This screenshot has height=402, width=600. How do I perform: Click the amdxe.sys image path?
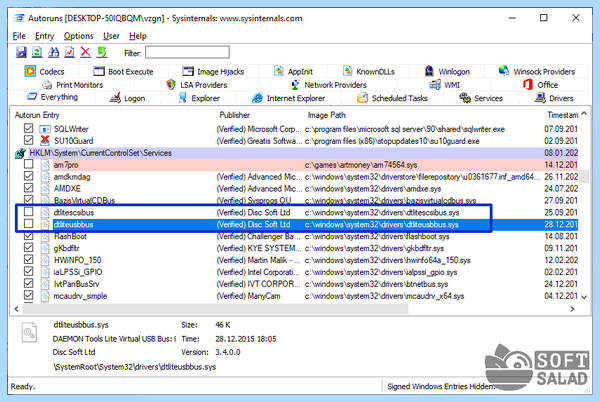(x=373, y=189)
